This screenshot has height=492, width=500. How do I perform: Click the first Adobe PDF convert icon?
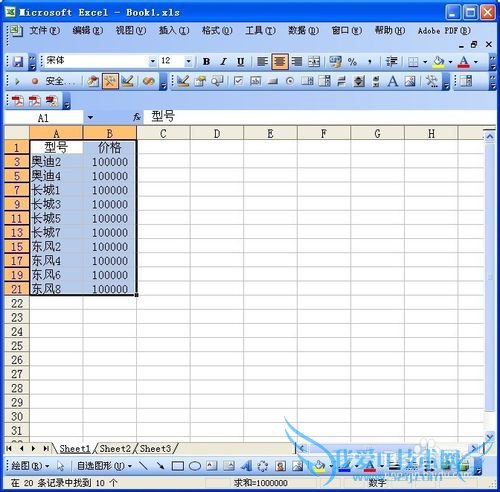(17, 101)
